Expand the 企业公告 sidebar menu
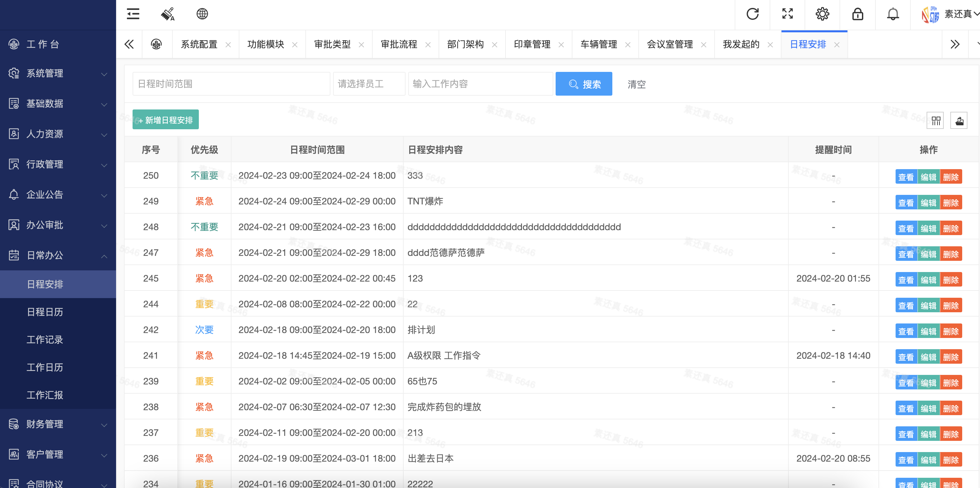This screenshot has width=980, height=488. click(58, 195)
